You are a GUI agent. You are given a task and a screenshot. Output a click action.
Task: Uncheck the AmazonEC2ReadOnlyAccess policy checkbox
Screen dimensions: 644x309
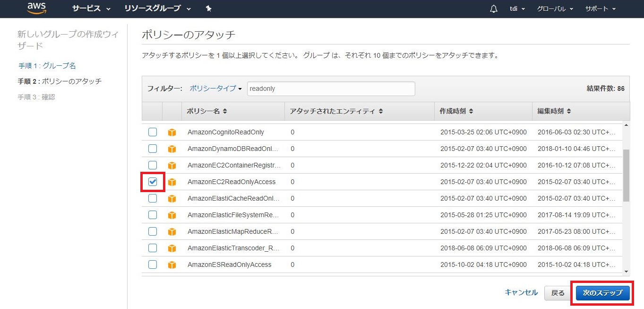(x=153, y=182)
